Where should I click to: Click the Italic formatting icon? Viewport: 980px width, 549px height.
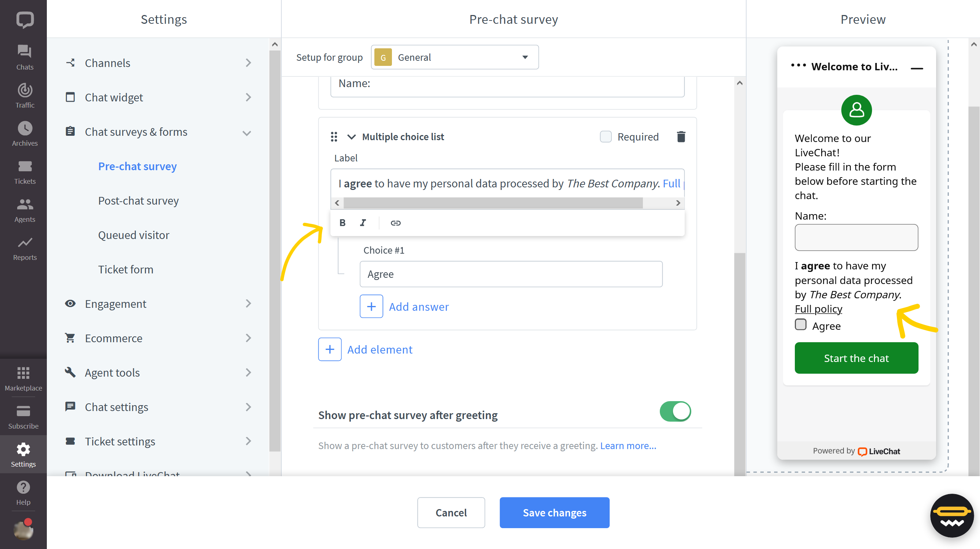(363, 223)
